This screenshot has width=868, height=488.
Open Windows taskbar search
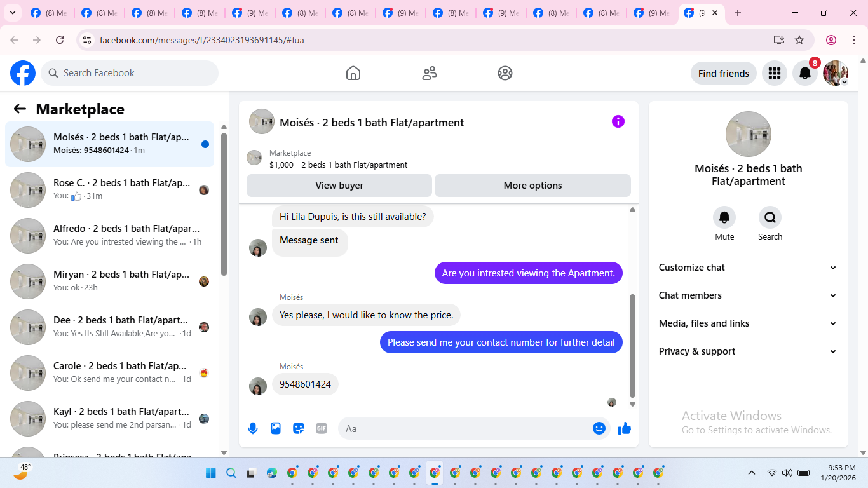[x=231, y=473]
